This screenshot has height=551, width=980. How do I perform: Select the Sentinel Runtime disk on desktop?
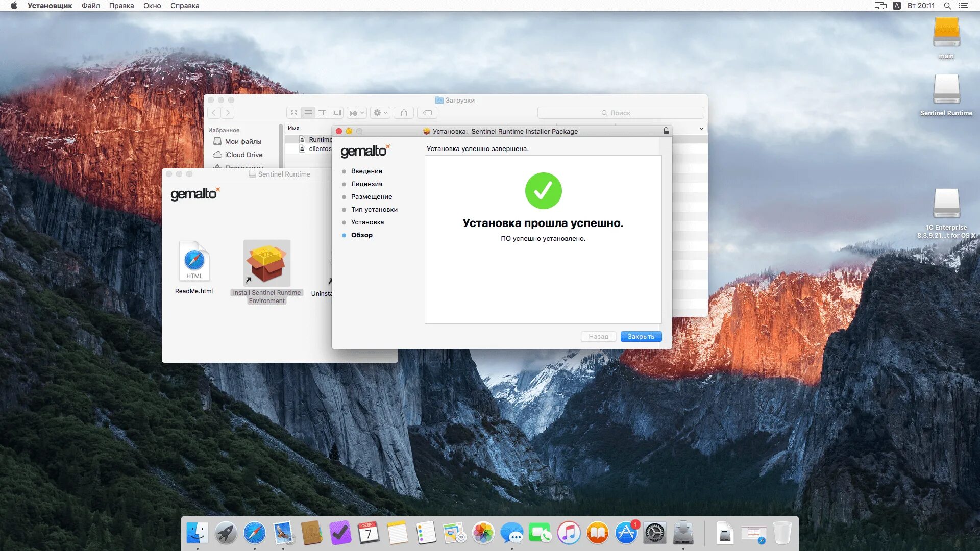point(946,95)
